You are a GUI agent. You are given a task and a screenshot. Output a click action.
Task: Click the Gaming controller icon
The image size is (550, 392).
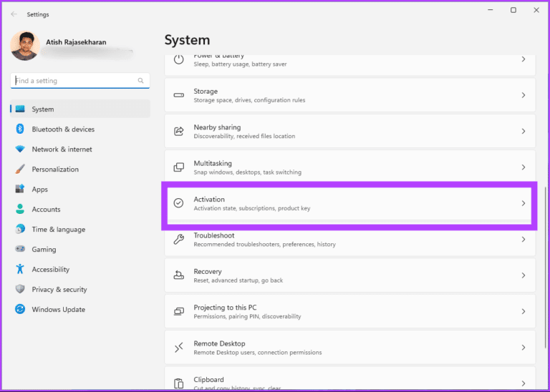click(19, 250)
